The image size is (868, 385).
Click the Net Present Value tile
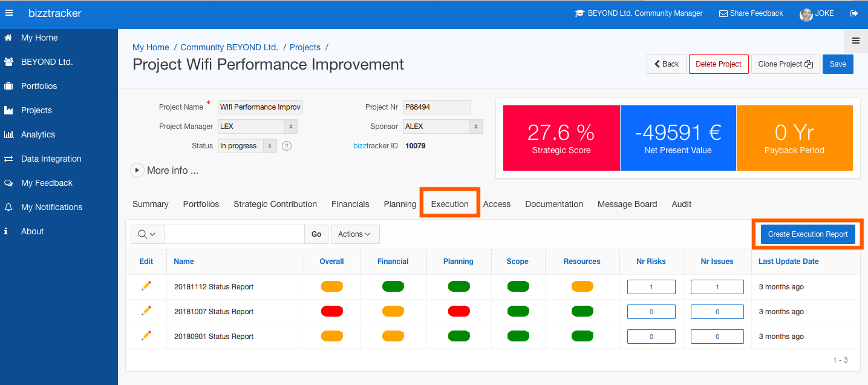(678, 138)
